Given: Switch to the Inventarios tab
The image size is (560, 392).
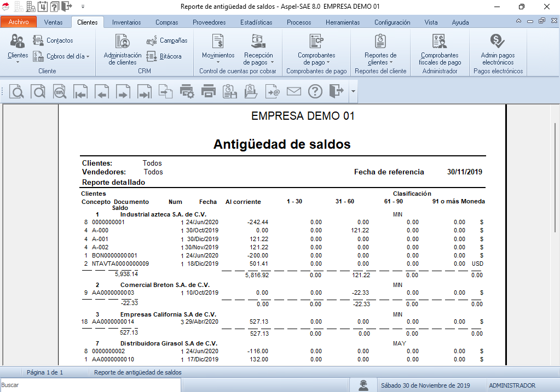Looking at the screenshot, I should (x=126, y=22).
